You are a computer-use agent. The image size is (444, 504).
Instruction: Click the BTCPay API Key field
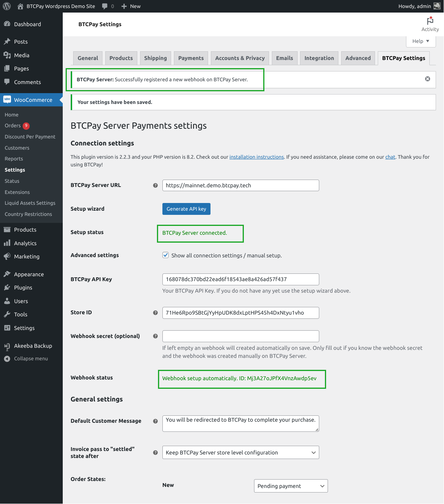240,279
